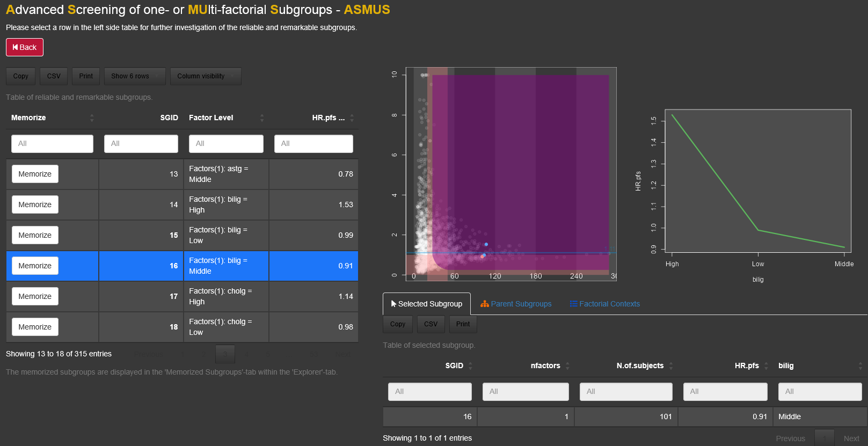The height and width of the screenshot is (446, 868).
Task: Sort by HR.pfs column in left table
Action: tap(352, 118)
